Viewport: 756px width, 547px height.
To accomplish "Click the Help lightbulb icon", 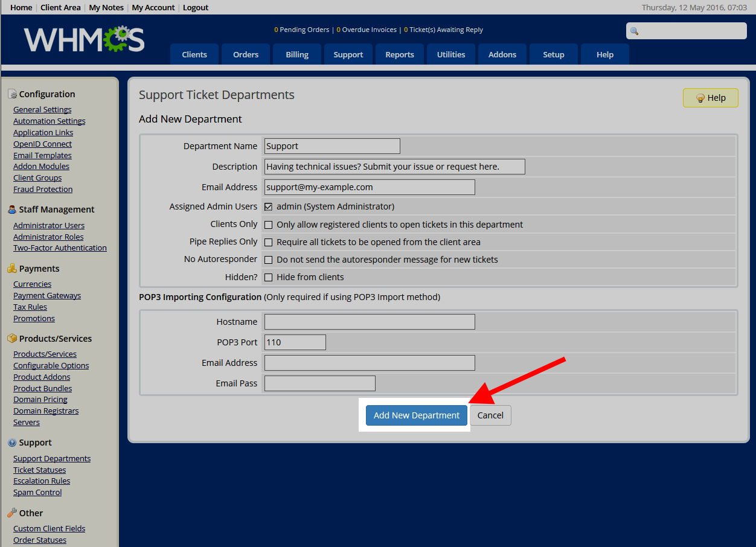I will coord(700,98).
